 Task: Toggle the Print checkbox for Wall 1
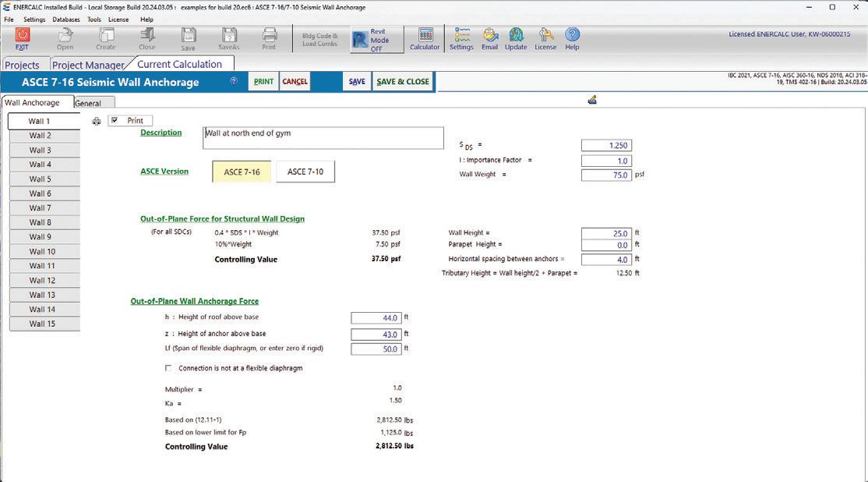tap(115, 120)
